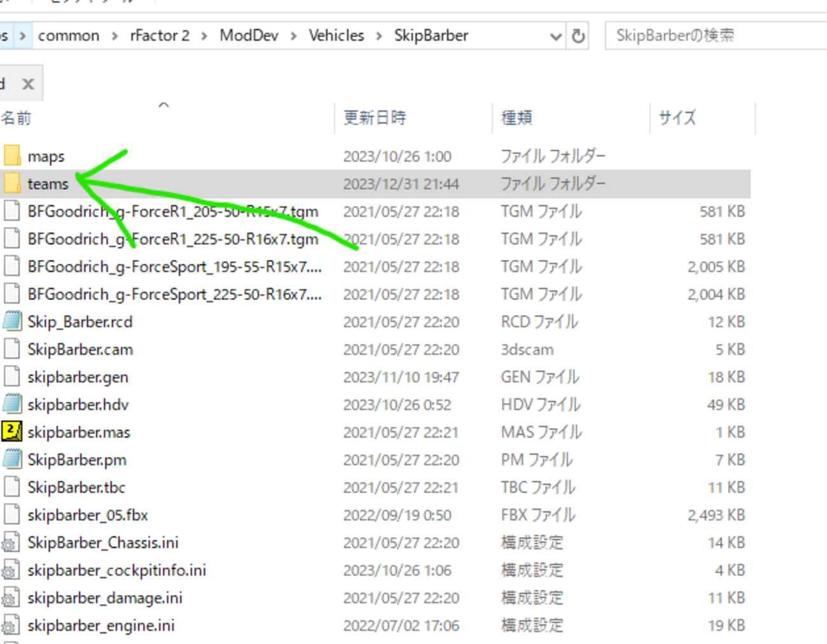Click the MAS ファイル type cell
The image size is (827, 644).
541,432
